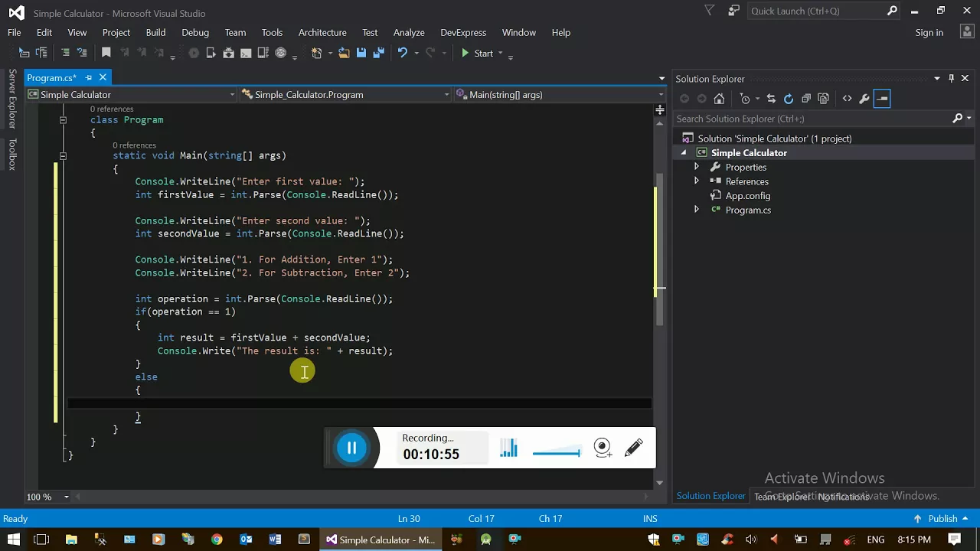
Task: Expand the References node
Action: pos(696,181)
